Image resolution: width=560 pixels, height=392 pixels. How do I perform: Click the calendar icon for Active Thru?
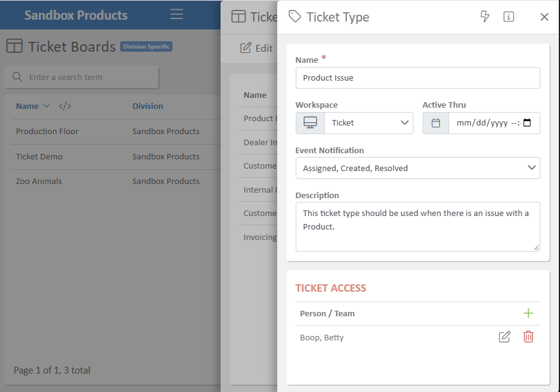[x=436, y=123]
